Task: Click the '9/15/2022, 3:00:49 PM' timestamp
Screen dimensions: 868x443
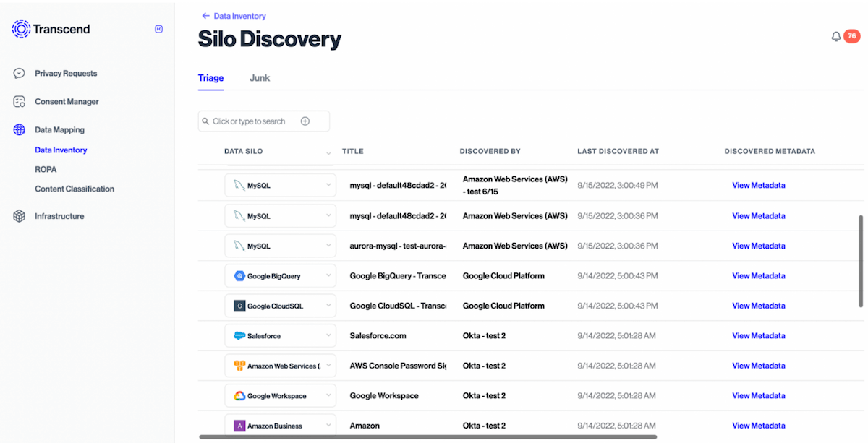Action: point(616,186)
